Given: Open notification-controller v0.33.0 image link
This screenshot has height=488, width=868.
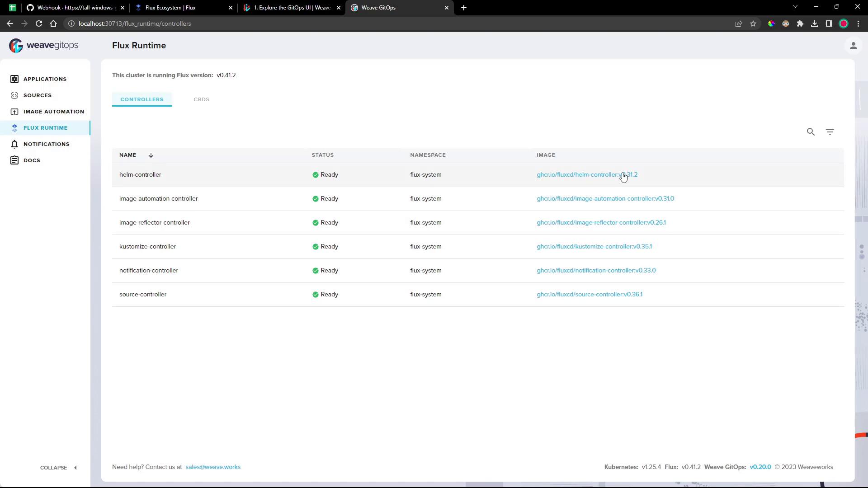Looking at the screenshot, I should 596,271.
